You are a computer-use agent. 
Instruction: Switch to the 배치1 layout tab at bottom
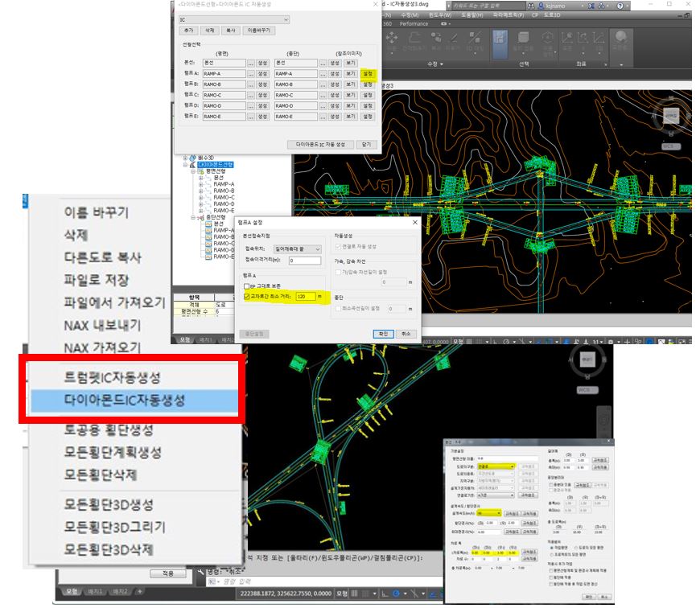pyautogui.click(x=95, y=591)
